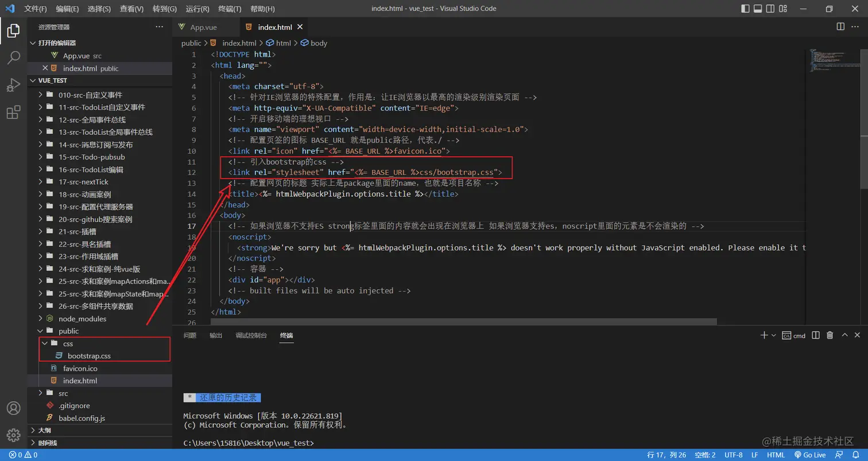The width and height of the screenshot is (868, 461).
Task: Close the index.html editor tab
Action: 300,27
